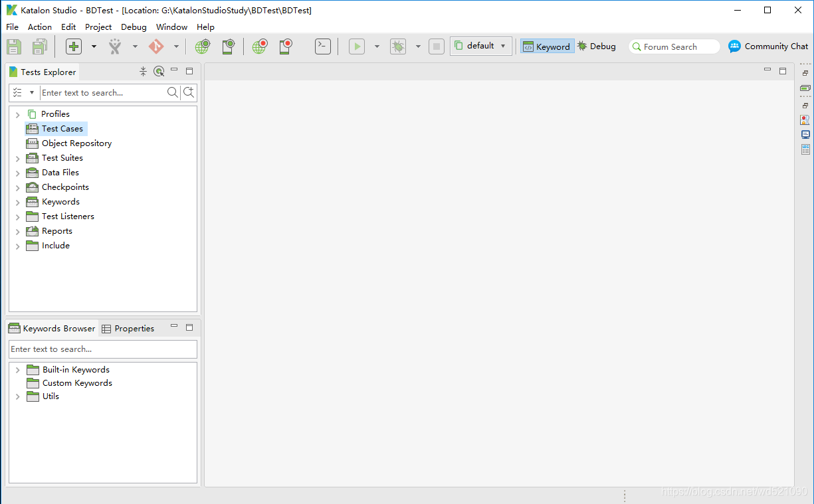Switch to Debug perspective
Screen dimensions: 814x504
597,46
